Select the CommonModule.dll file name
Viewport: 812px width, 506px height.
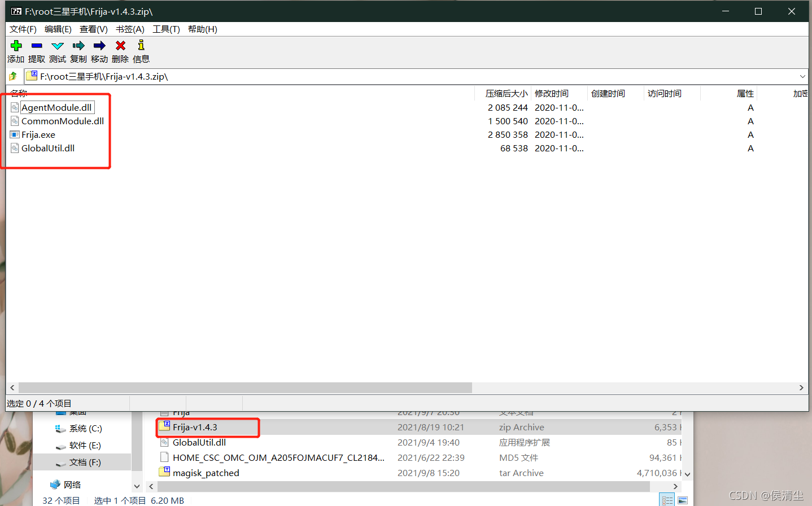[x=63, y=121]
